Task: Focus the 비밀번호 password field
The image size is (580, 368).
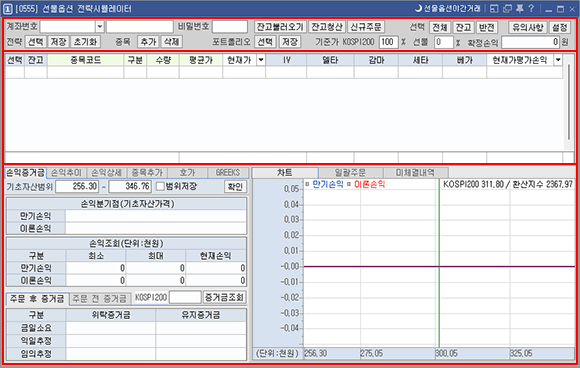Action: pos(230,27)
